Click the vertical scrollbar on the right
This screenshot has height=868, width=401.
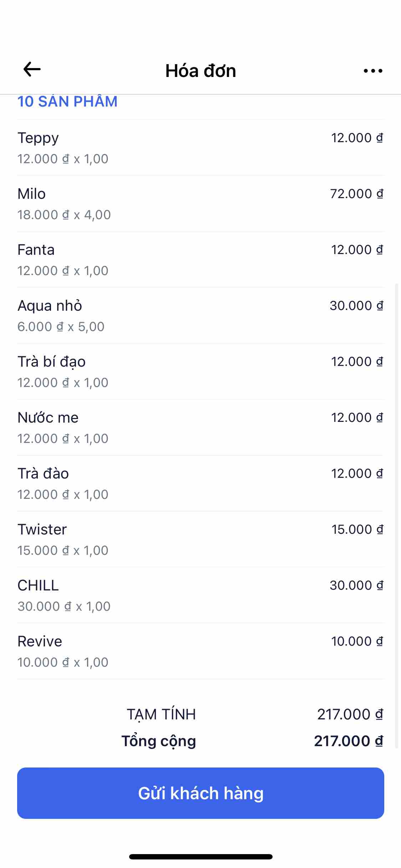(396, 499)
